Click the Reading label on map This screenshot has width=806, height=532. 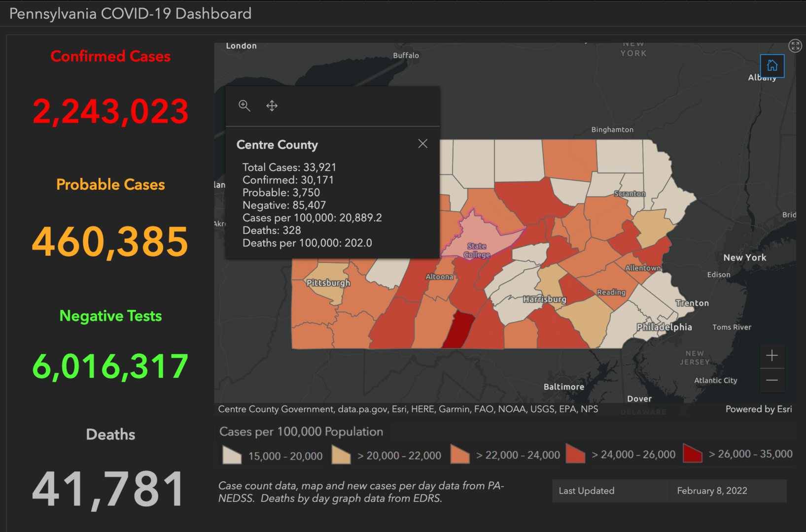[611, 292]
